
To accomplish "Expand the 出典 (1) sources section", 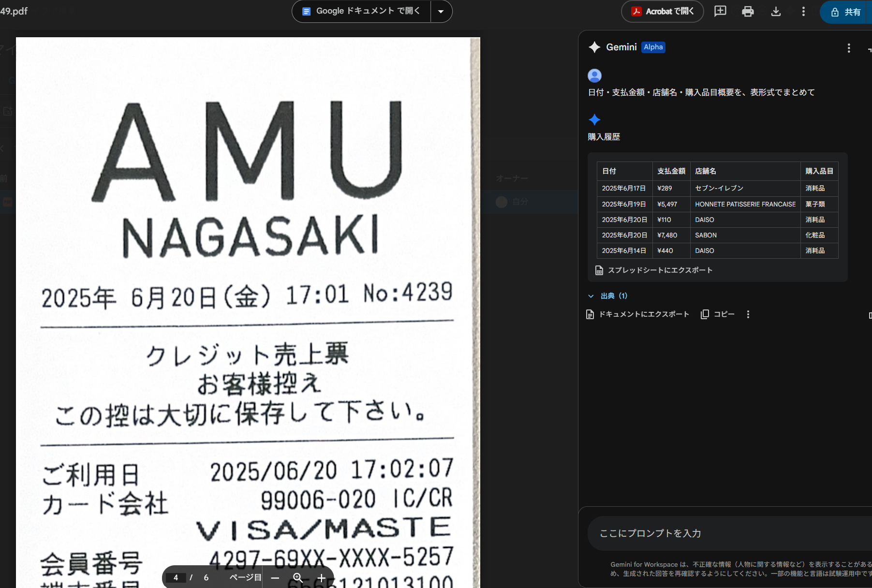I will tap(608, 296).
